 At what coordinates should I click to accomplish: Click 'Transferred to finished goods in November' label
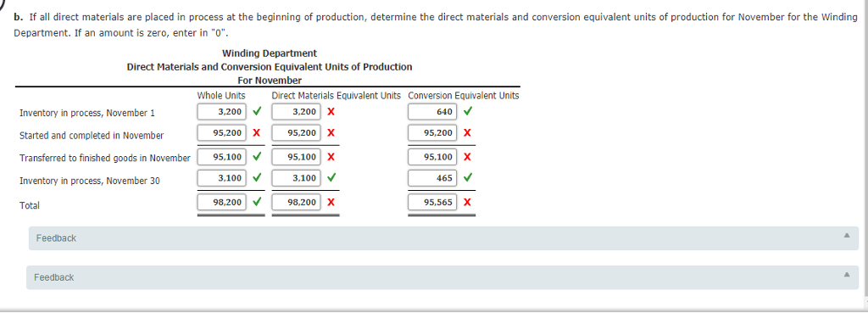tap(104, 158)
